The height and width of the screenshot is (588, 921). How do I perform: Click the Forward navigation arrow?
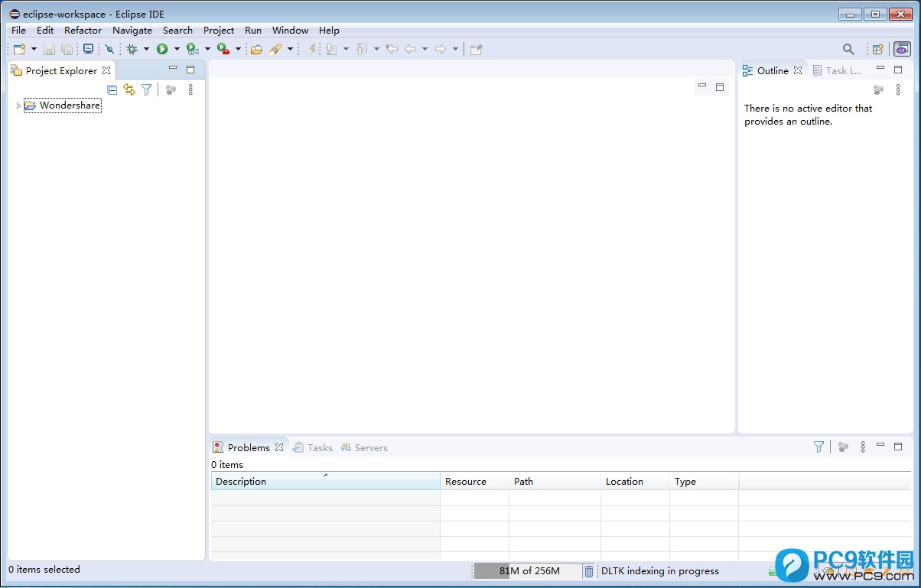[x=441, y=49]
